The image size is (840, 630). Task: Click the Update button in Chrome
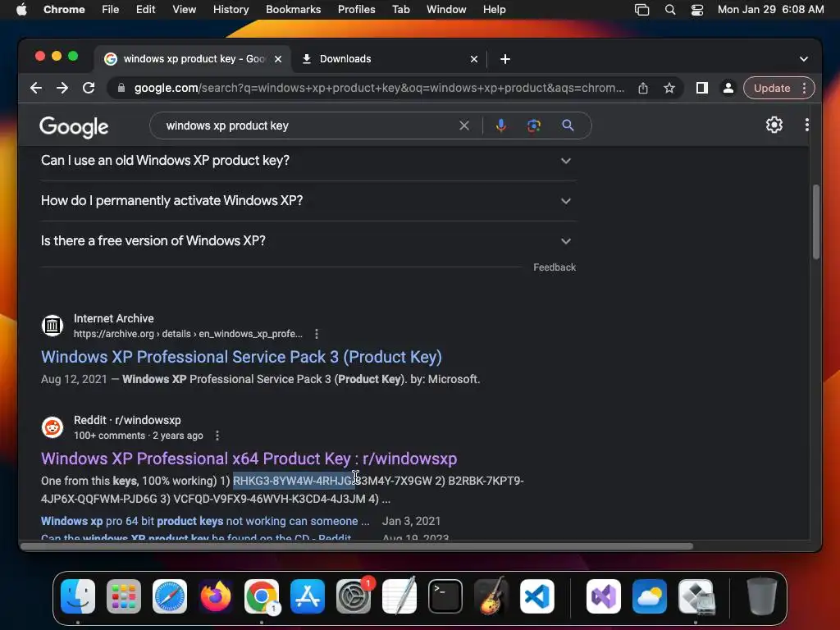[771, 88]
